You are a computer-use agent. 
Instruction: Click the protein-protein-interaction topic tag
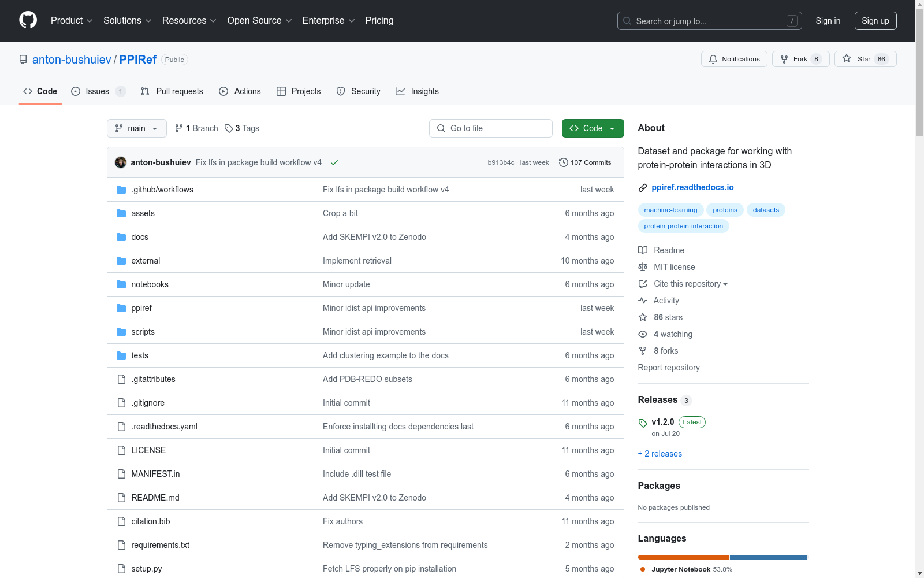pyautogui.click(x=683, y=226)
